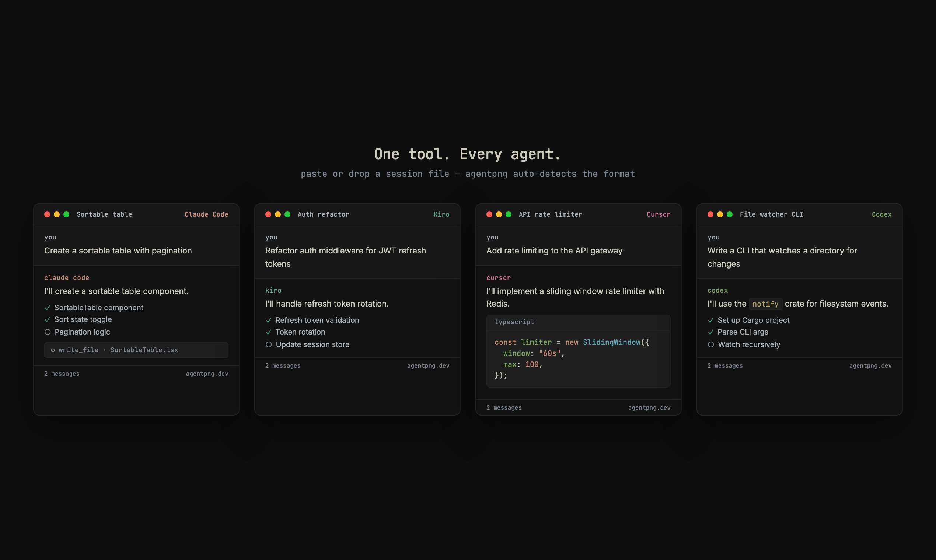Screen dimensions: 936x560
Task: Select the write_file gear icon
Action: coord(53,350)
